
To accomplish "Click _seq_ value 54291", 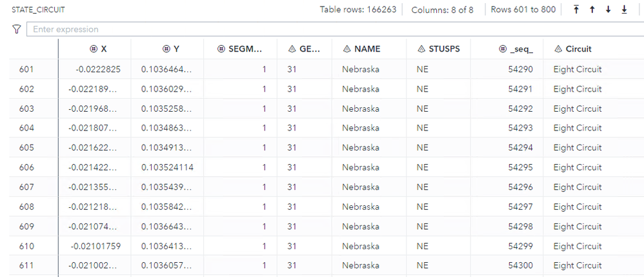I will point(520,89).
